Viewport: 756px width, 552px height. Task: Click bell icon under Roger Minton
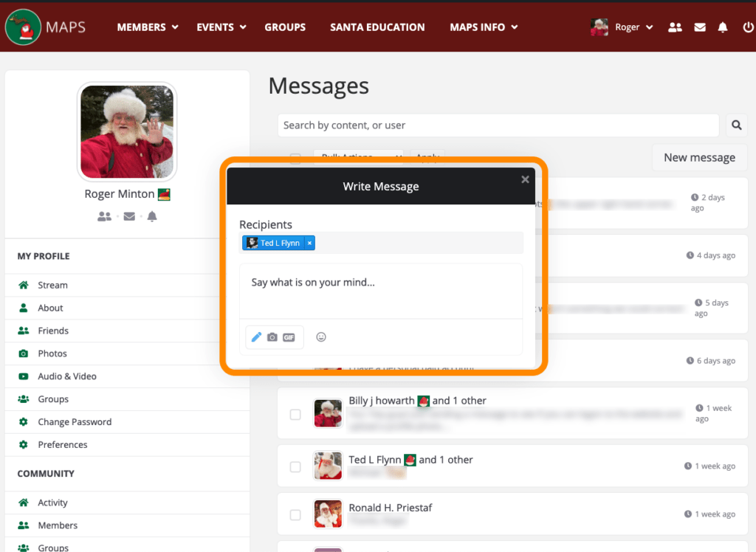tap(152, 216)
